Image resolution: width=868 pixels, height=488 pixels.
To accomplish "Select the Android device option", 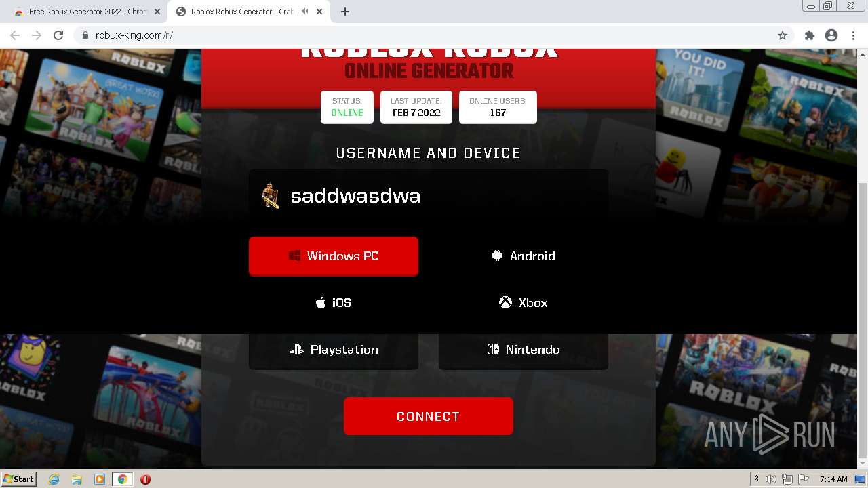I will pos(524,256).
